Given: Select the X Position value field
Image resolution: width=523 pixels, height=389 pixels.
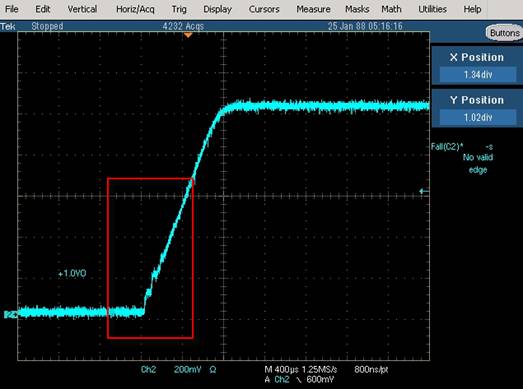Looking at the screenshot, I should coord(478,74).
